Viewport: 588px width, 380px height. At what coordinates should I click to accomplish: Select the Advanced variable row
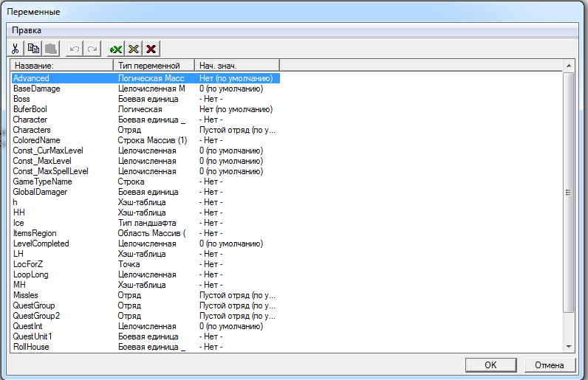coord(146,78)
